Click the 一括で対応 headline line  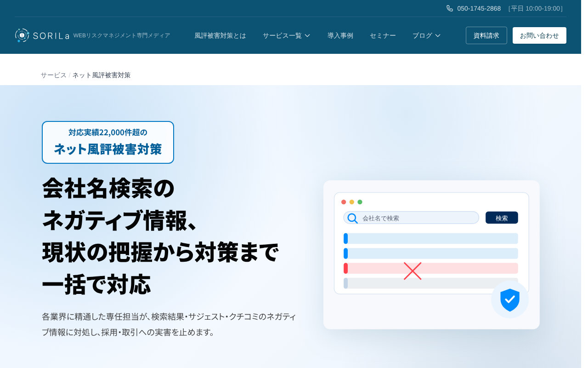coord(96,284)
